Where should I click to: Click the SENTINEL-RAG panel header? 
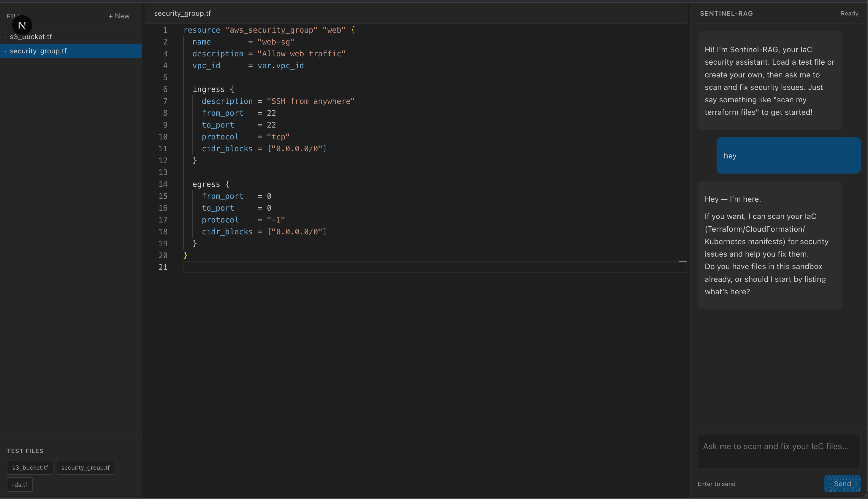[x=726, y=14]
